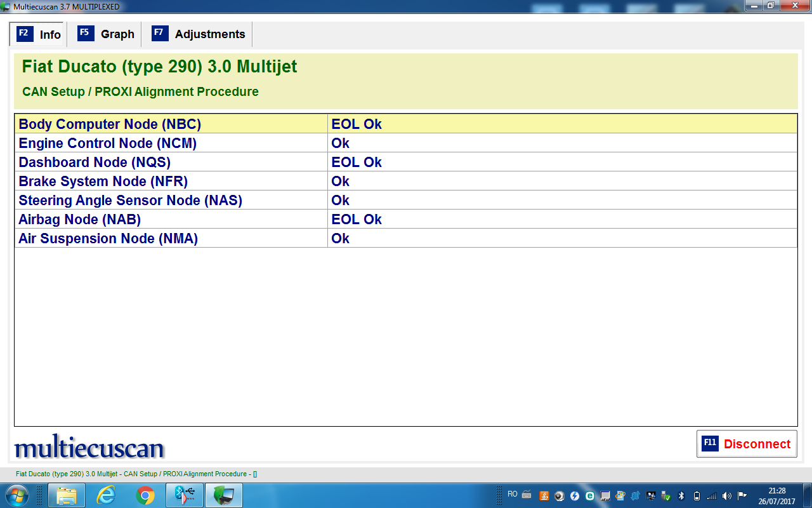
Task: Launch Google Chrome from taskbar
Action: coord(145,495)
